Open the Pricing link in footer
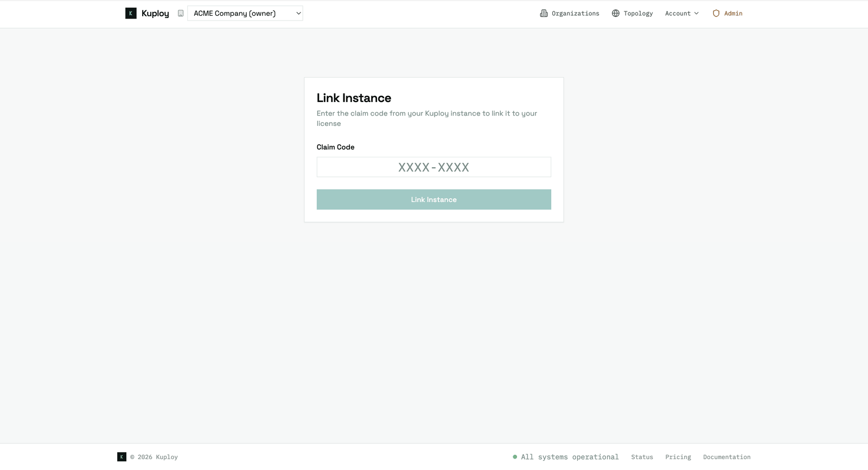Image resolution: width=868 pixels, height=470 pixels. pyautogui.click(x=678, y=457)
